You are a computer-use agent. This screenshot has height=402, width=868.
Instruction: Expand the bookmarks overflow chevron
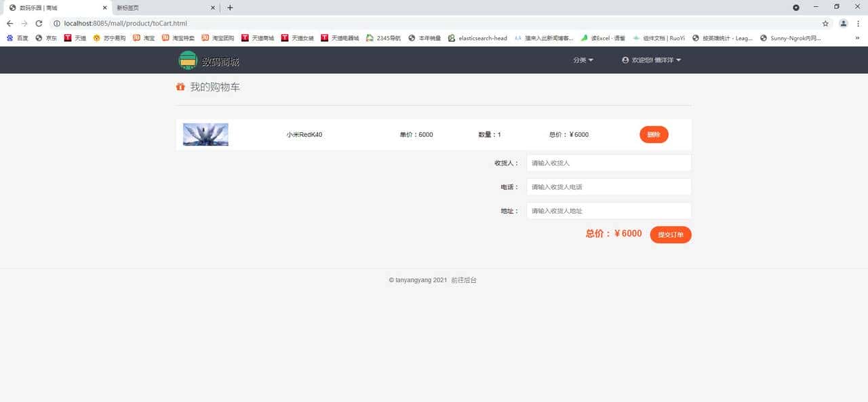[x=858, y=38]
